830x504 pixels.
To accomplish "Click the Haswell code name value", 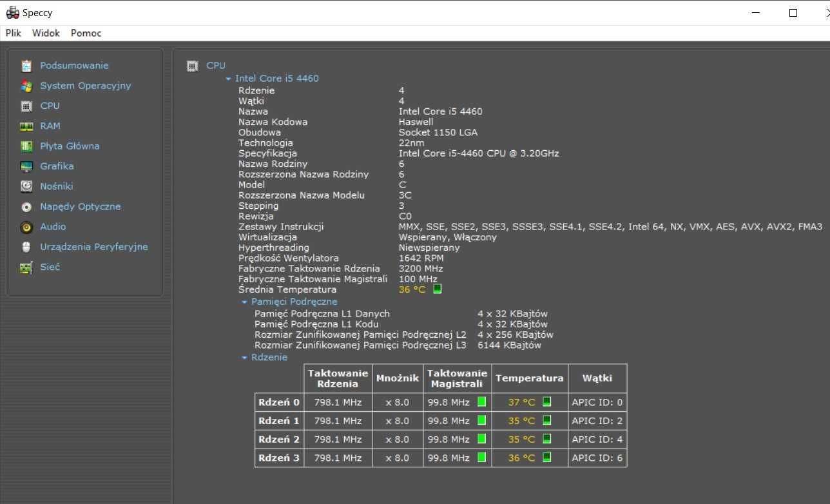I will [416, 122].
